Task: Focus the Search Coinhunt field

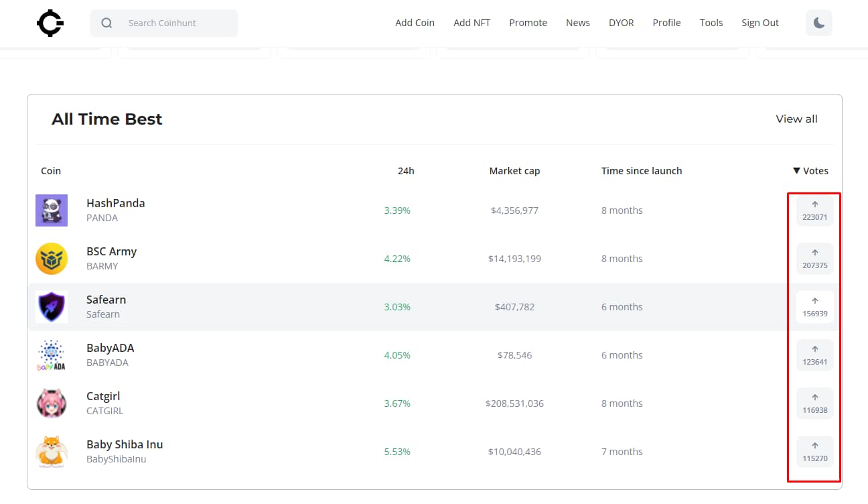Action: coord(164,23)
